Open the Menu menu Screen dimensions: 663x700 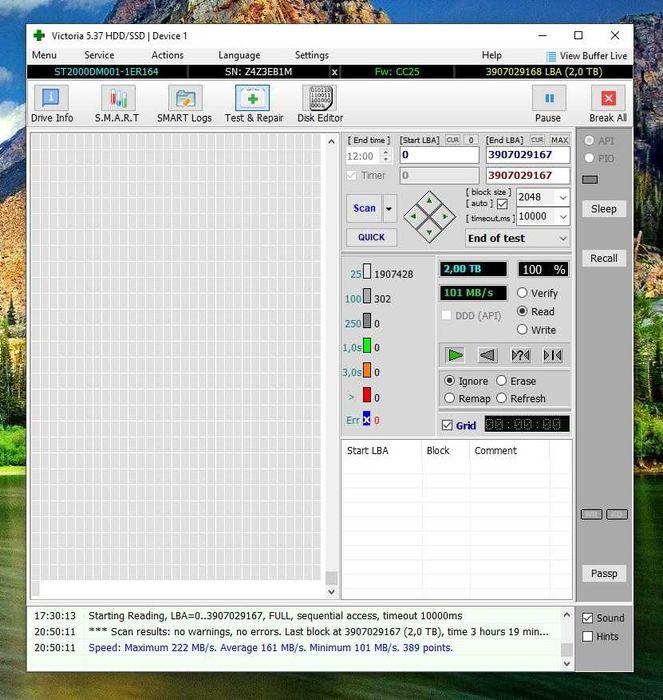pyautogui.click(x=44, y=55)
